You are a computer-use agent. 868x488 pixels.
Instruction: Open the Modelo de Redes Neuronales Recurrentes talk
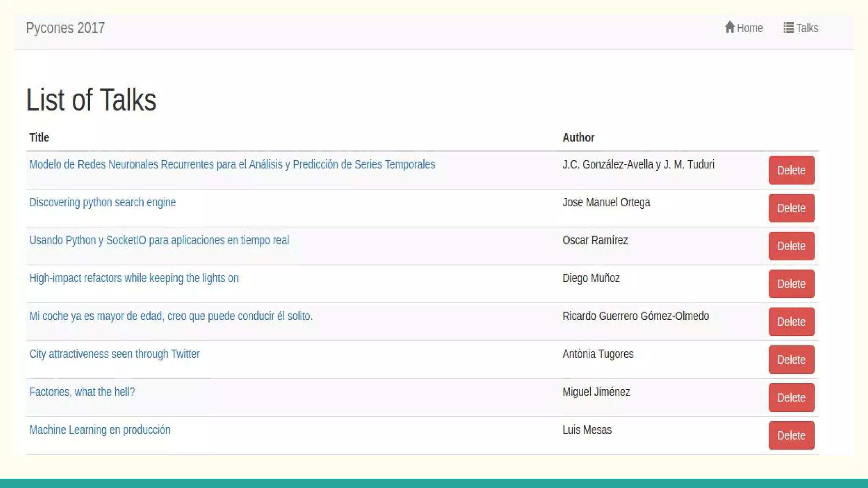232,164
